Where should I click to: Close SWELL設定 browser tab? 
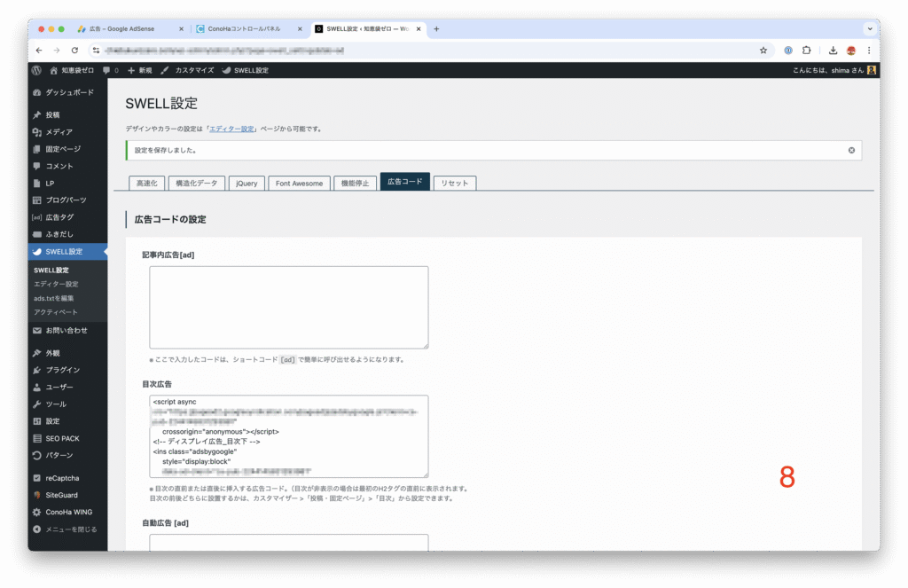pyautogui.click(x=419, y=28)
